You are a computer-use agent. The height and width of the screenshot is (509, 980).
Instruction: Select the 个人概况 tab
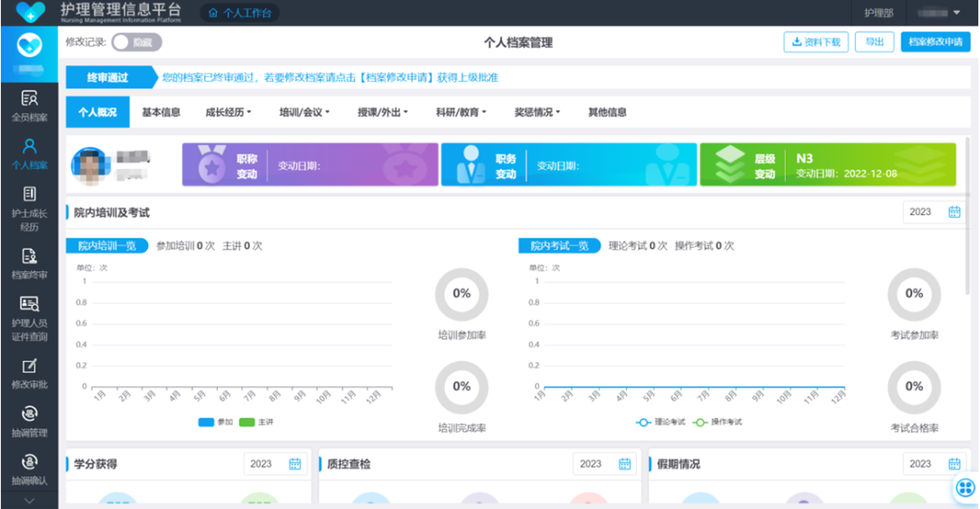click(97, 112)
